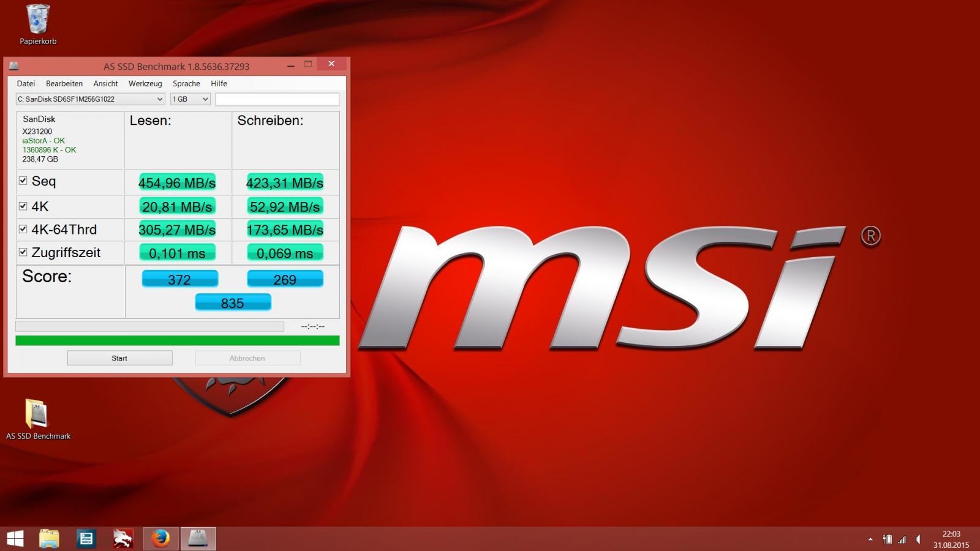Image resolution: width=980 pixels, height=551 pixels.
Task: Select the AS SSD Benchmark desktop folder
Action: click(38, 419)
